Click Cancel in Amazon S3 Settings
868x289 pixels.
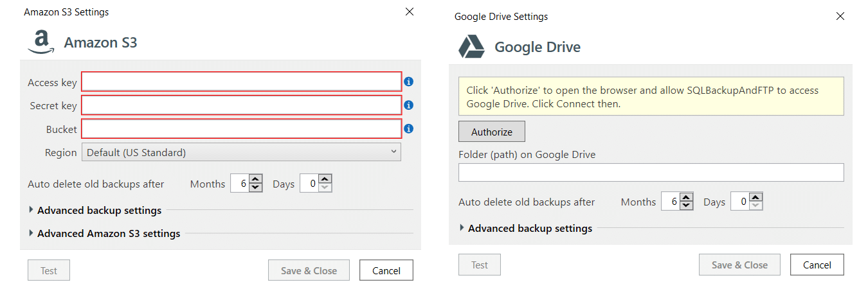pos(386,270)
